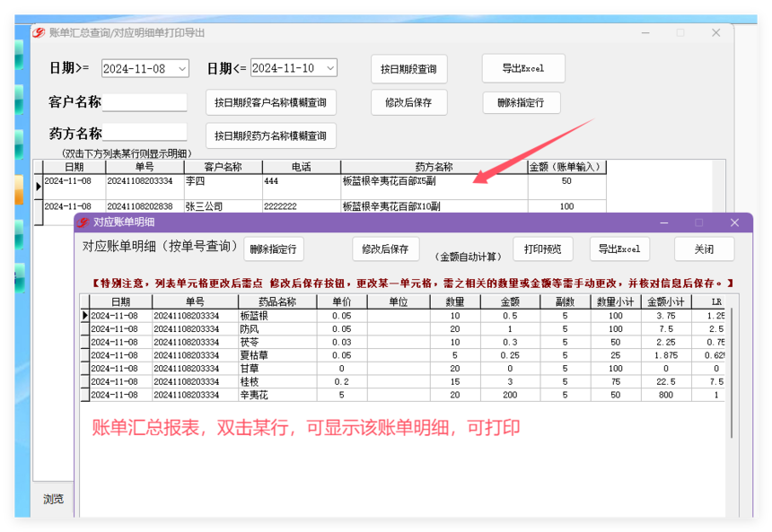Click the 关闭 button in the detail window
This screenshot has width=772, height=532.
[x=704, y=249]
